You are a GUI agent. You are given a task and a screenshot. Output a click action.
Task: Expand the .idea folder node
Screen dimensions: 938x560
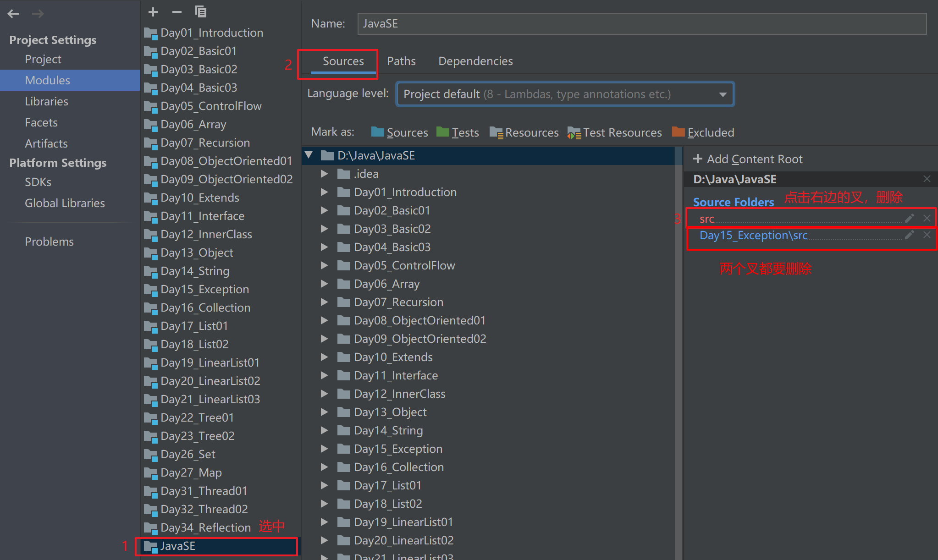coord(324,174)
